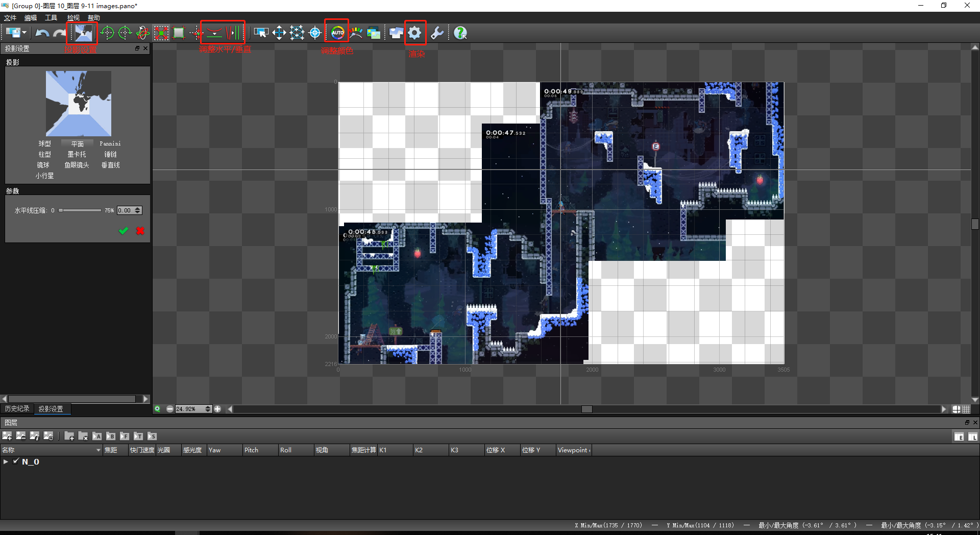Click the automatic horizon adjust tool
The image size is (980, 535).
click(214, 33)
